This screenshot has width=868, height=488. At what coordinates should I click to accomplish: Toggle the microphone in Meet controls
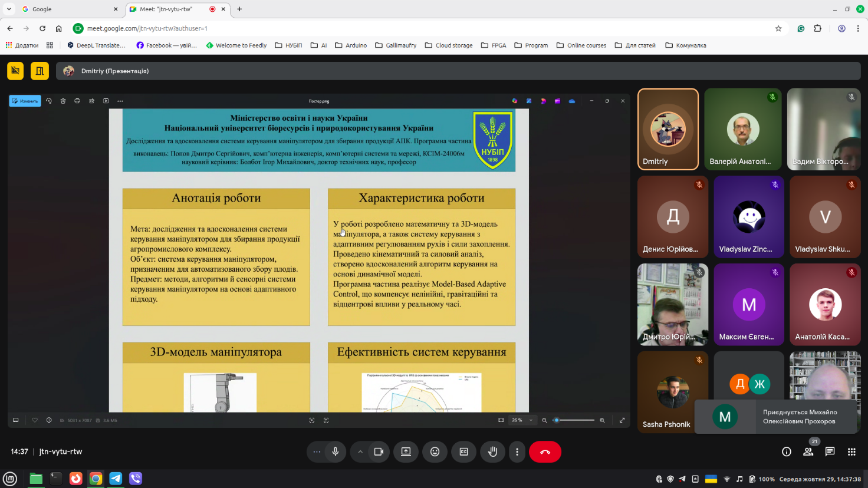pos(335,451)
